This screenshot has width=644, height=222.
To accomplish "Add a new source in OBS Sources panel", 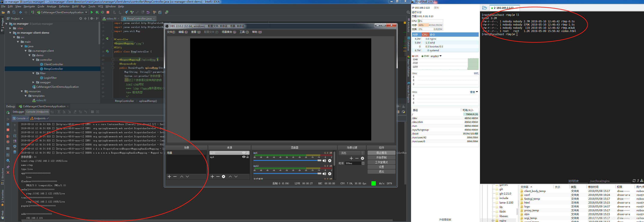I will pyautogui.click(x=212, y=177).
